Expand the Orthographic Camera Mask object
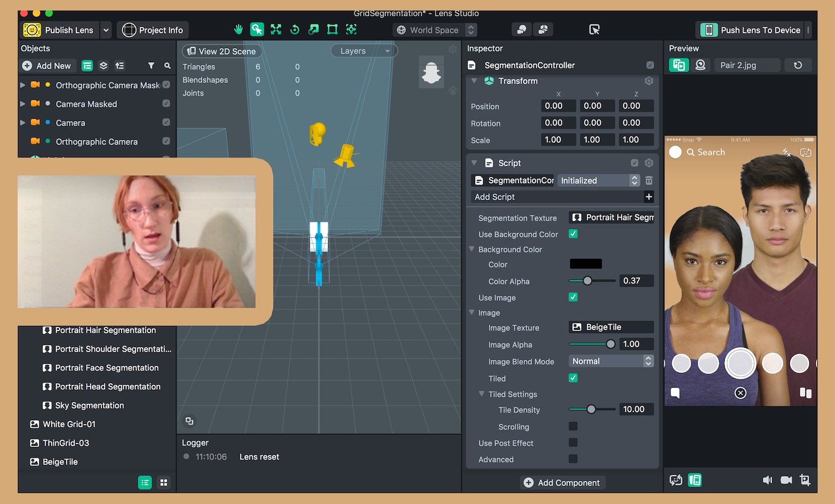The image size is (835, 504). tap(22, 85)
